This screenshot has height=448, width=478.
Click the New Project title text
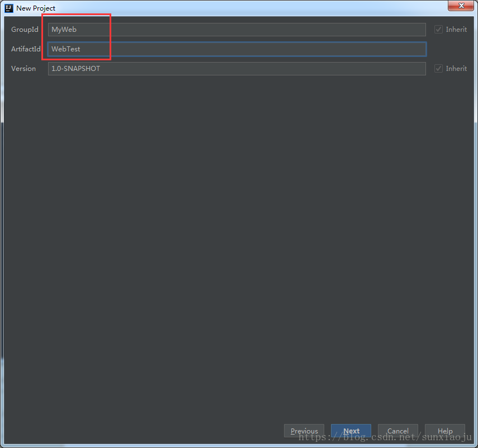pyautogui.click(x=36, y=8)
